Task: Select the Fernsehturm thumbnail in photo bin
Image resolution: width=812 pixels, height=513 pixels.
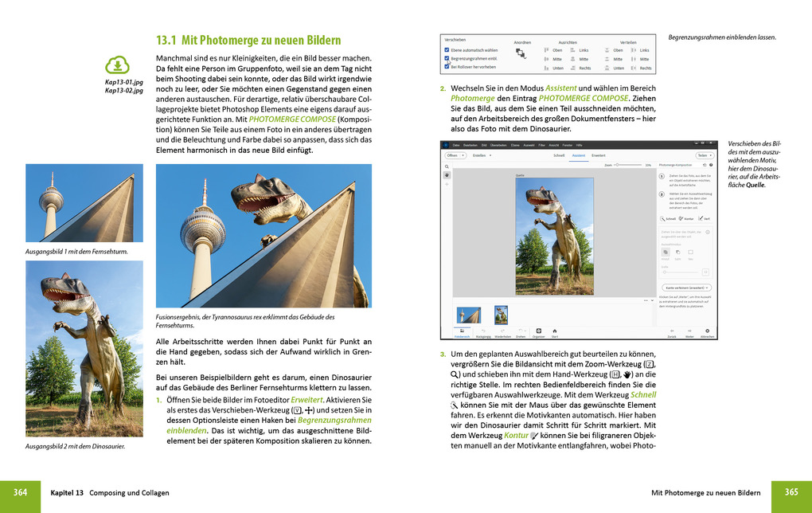Action: (469, 315)
